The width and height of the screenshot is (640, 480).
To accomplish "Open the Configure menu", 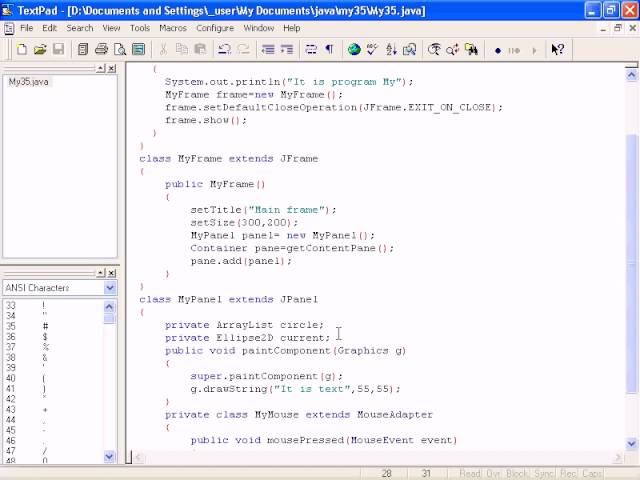I will (x=215, y=28).
